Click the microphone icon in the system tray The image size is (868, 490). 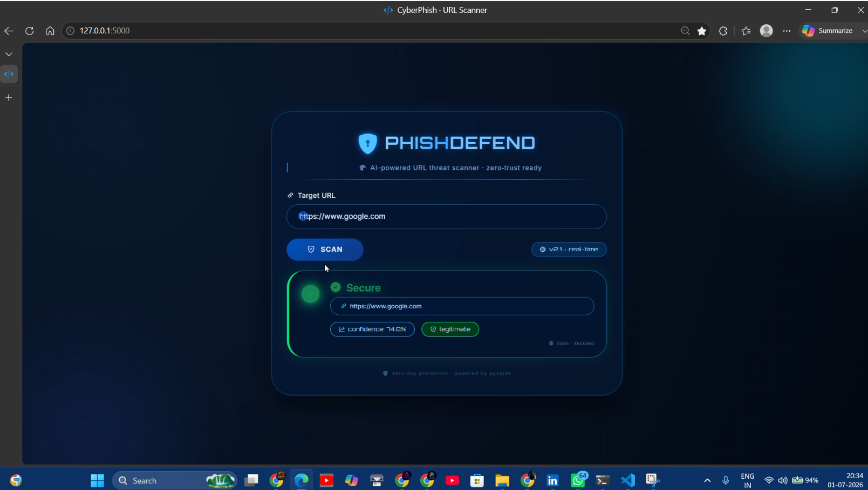click(x=726, y=480)
